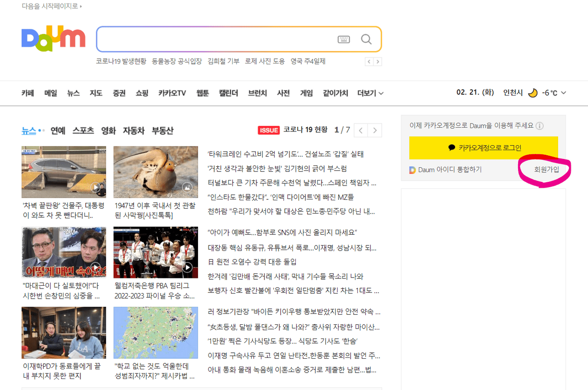Image resolution: width=588 pixels, height=390 pixels.
Task: Expand the weather details chevron
Action: (x=564, y=93)
